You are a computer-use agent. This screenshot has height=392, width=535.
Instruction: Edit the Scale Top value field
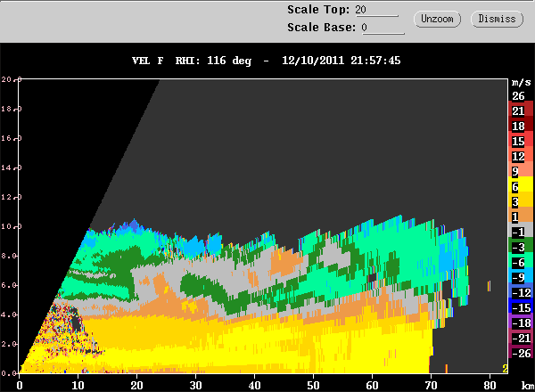(376, 10)
